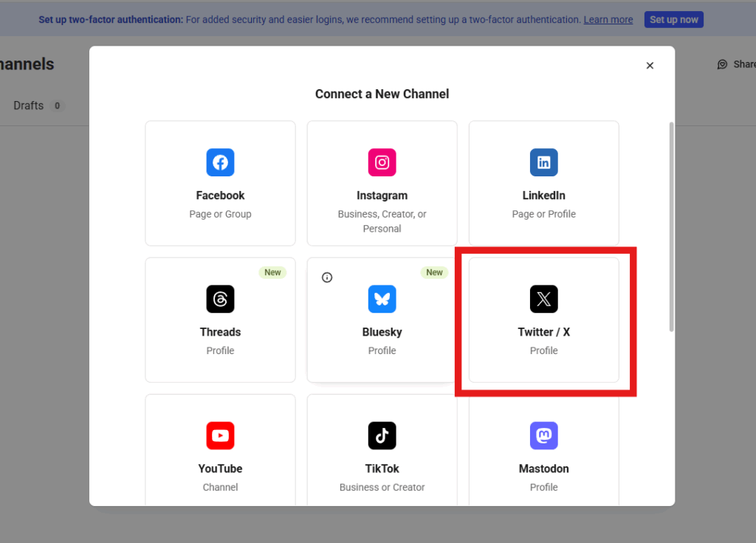Click the New badge on Bluesky card
The width and height of the screenshot is (756, 543).
click(434, 272)
